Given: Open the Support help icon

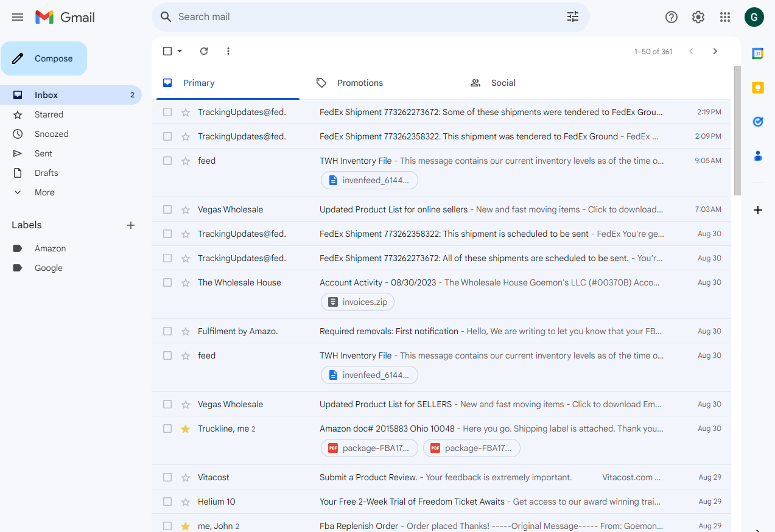Looking at the screenshot, I should [672, 17].
